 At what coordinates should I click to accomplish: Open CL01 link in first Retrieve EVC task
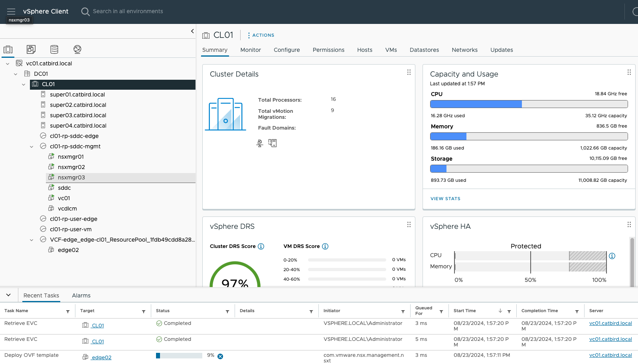[x=98, y=325]
